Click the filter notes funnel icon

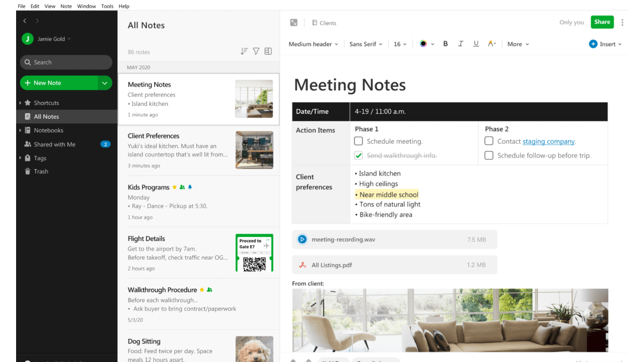256,51
